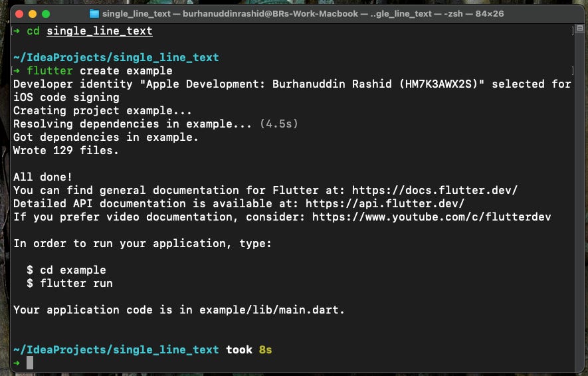Click the 'Creating project example...' line

pyautogui.click(x=102, y=110)
